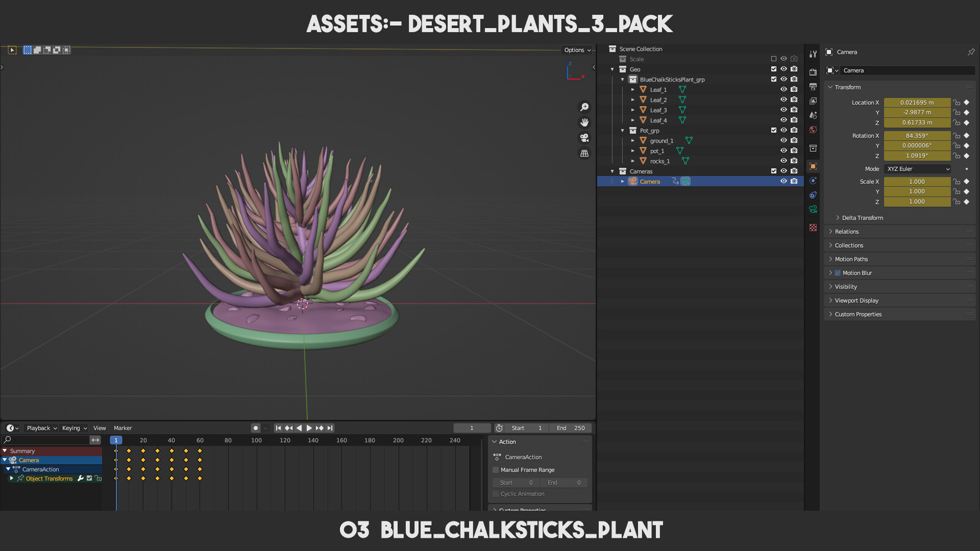
Task: Open the Tool properties tab (wrench icon)
Action: point(813,54)
